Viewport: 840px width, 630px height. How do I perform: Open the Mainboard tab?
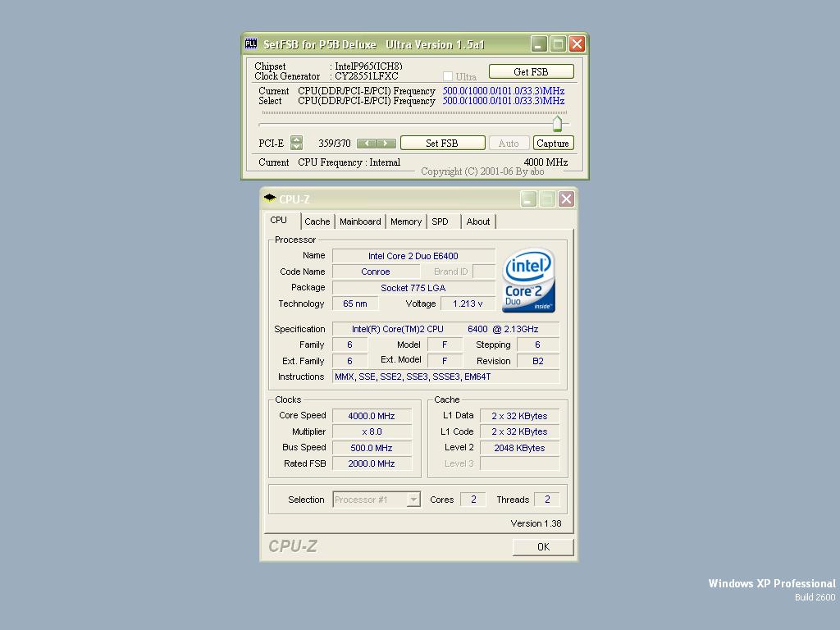coord(360,221)
